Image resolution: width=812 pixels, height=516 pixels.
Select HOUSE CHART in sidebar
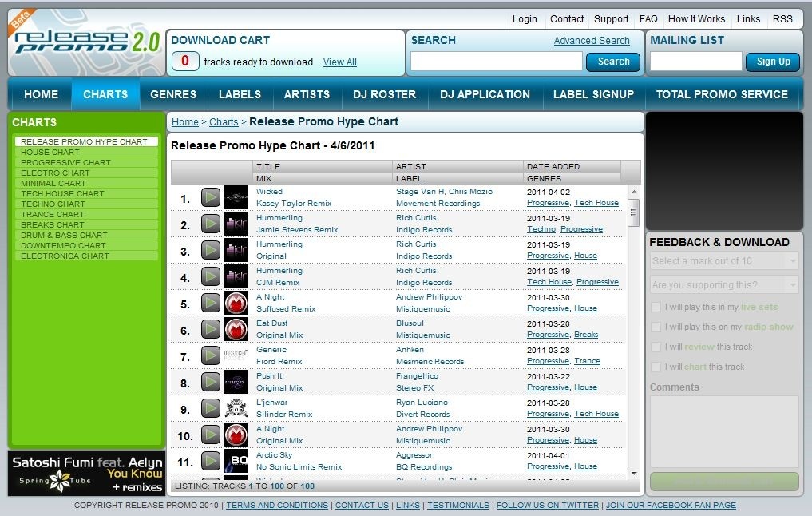[x=86, y=153]
